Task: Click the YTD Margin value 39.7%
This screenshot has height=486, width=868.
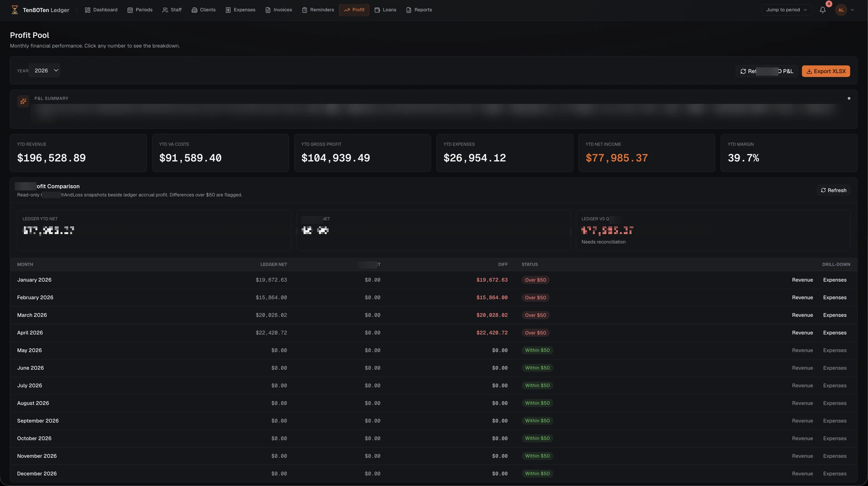Action: pos(743,158)
